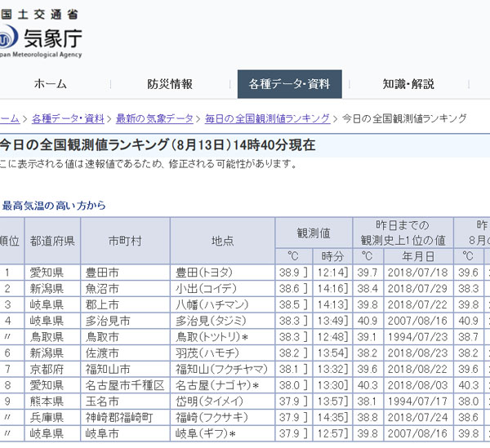
Task: Click the 38.9 observed temperature value
Action: (294, 273)
